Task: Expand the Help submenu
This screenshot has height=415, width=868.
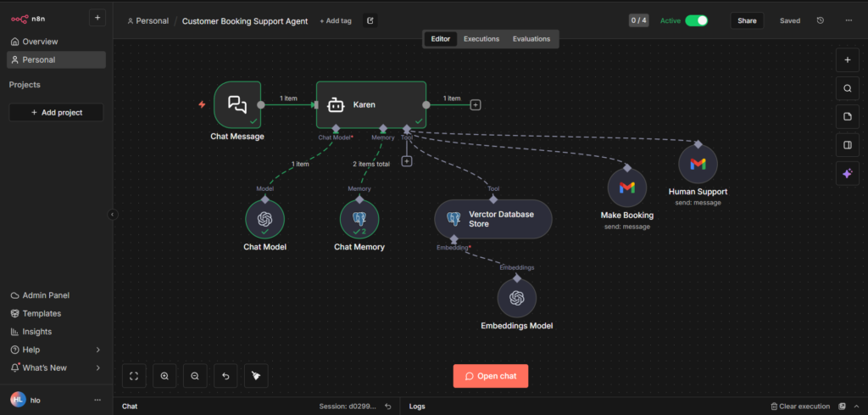Action: tap(97, 350)
